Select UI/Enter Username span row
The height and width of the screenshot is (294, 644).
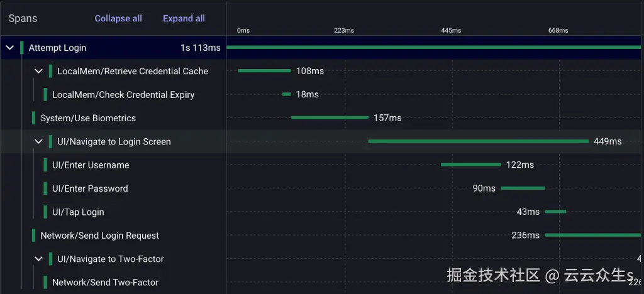click(91, 165)
